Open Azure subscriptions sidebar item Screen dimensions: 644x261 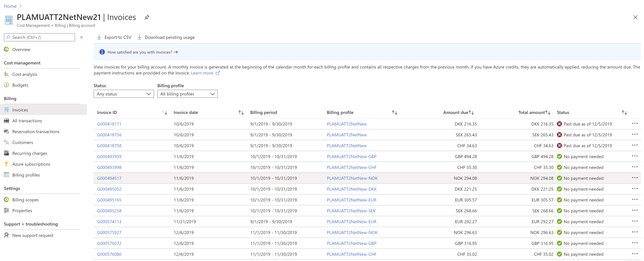coord(31,164)
